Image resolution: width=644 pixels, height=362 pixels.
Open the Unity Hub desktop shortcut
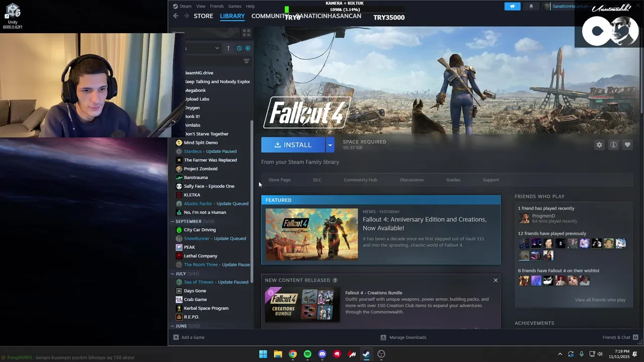pos(13,16)
